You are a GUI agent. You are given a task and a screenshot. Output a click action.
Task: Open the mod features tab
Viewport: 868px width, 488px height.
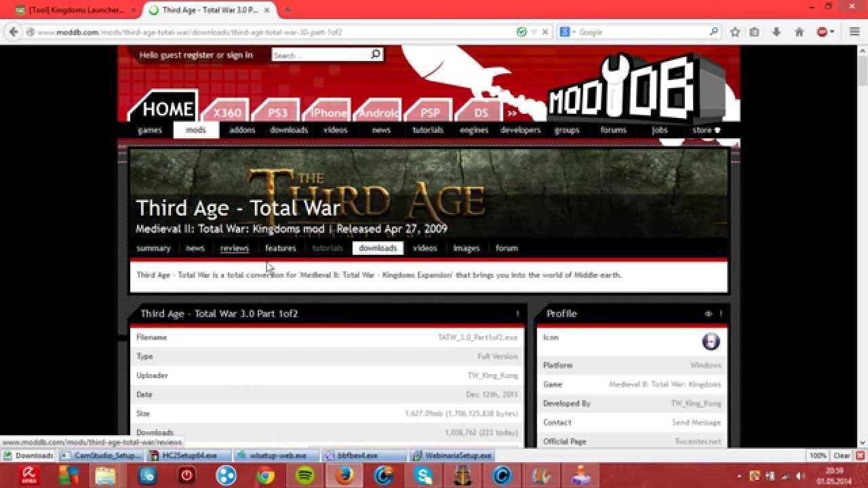pyautogui.click(x=280, y=248)
